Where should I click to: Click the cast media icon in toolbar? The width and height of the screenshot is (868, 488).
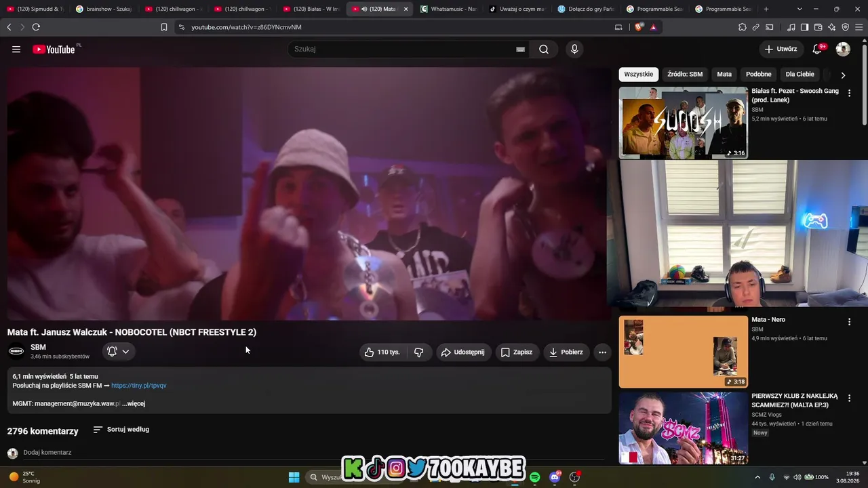(x=770, y=27)
